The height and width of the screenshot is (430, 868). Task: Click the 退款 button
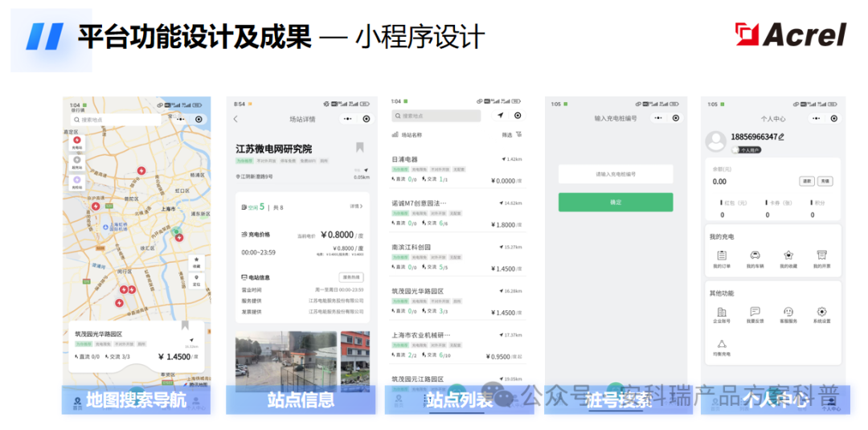(807, 181)
